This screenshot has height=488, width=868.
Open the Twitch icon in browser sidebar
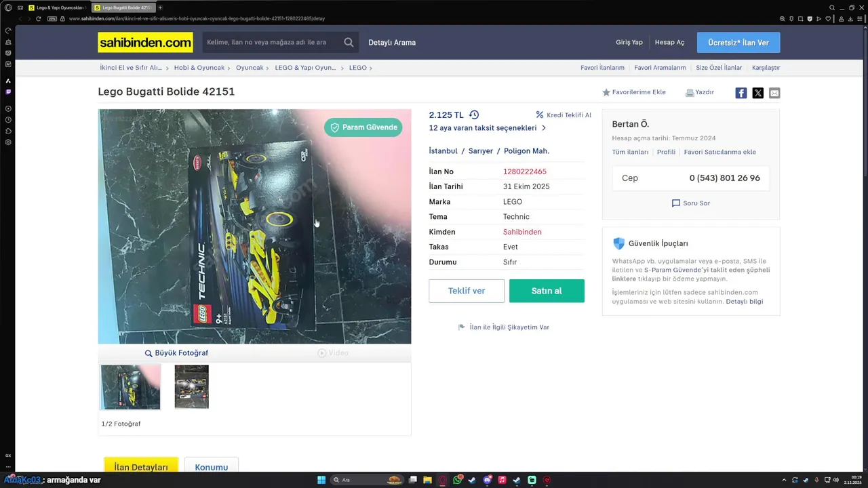tap(8, 91)
